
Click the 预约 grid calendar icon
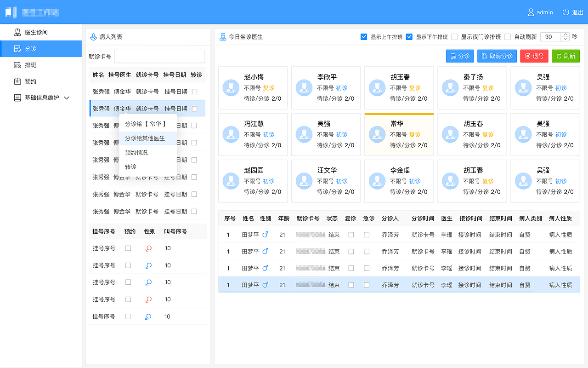(x=17, y=81)
